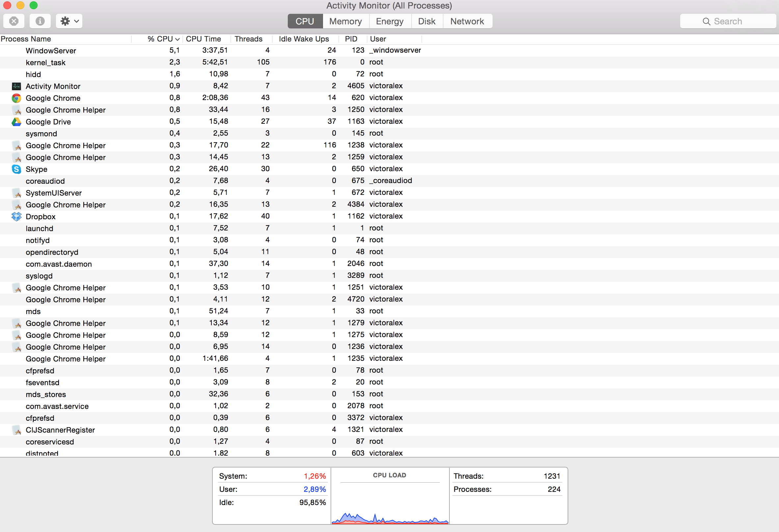Click the SystemUIServer process icon
This screenshot has height=532, width=779.
[16, 193]
